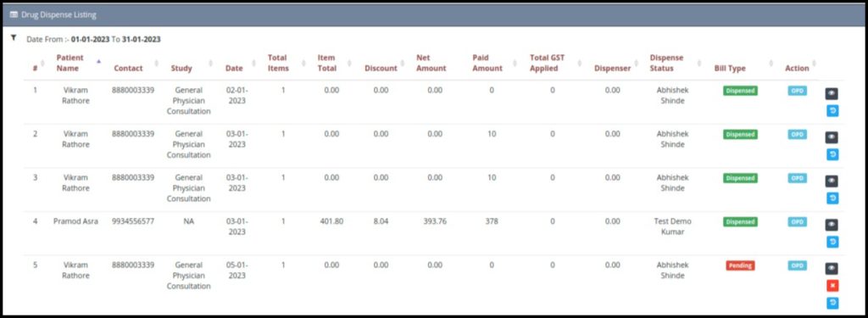The image size is (868, 318).
Task: Click discount value 8.04
Action: coord(381,221)
